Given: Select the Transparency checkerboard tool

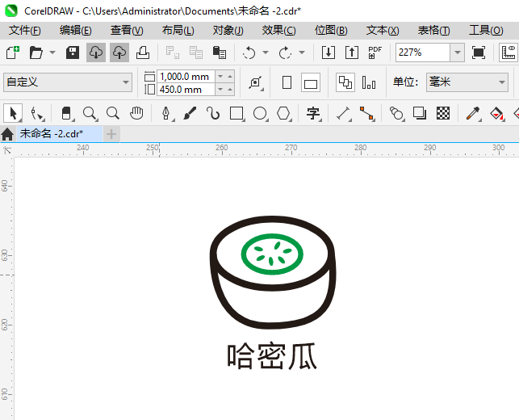Looking at the screenshot, I should 443,113.
